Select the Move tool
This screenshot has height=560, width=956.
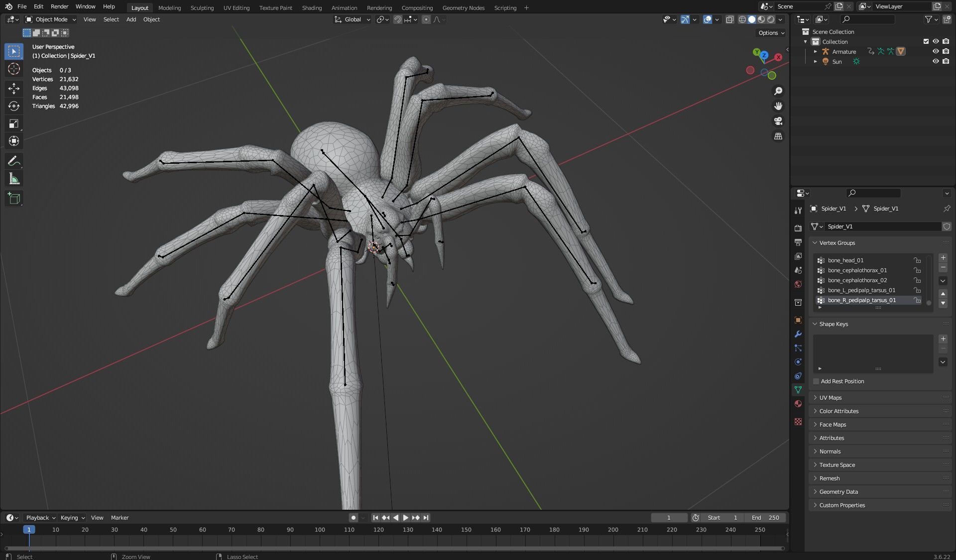[x=14, y=89]
